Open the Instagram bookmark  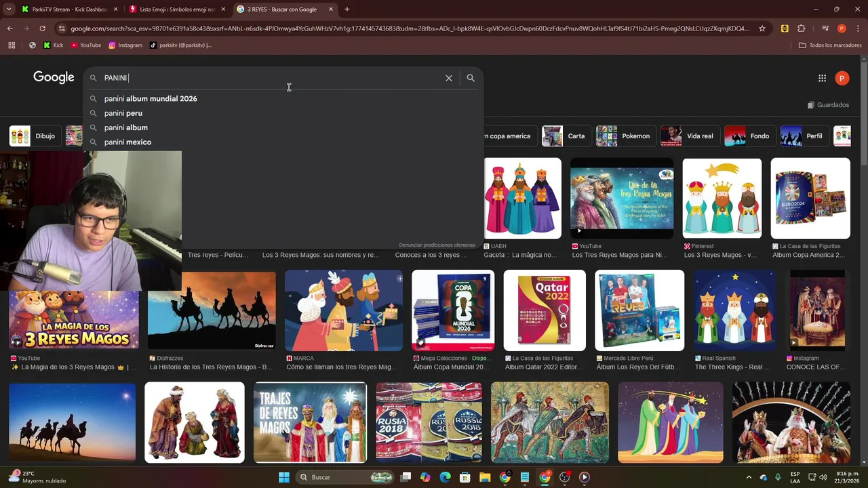coord(125,45)
